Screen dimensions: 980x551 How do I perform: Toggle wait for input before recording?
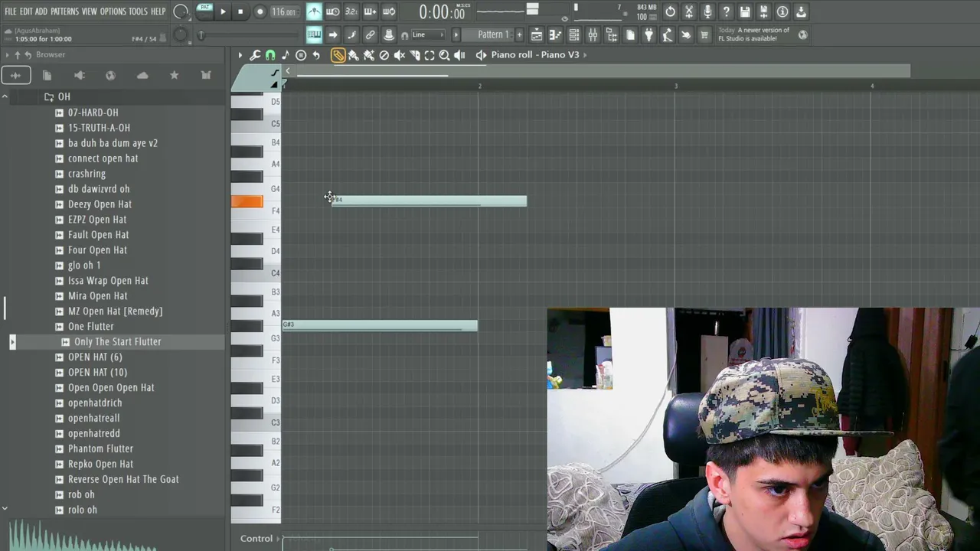[333, 11]
